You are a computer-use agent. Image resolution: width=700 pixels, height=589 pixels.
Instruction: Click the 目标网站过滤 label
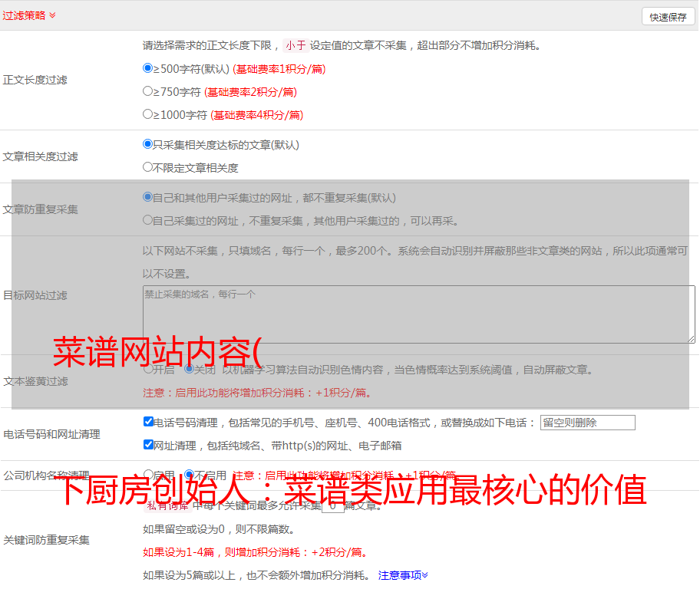[35, 295]
